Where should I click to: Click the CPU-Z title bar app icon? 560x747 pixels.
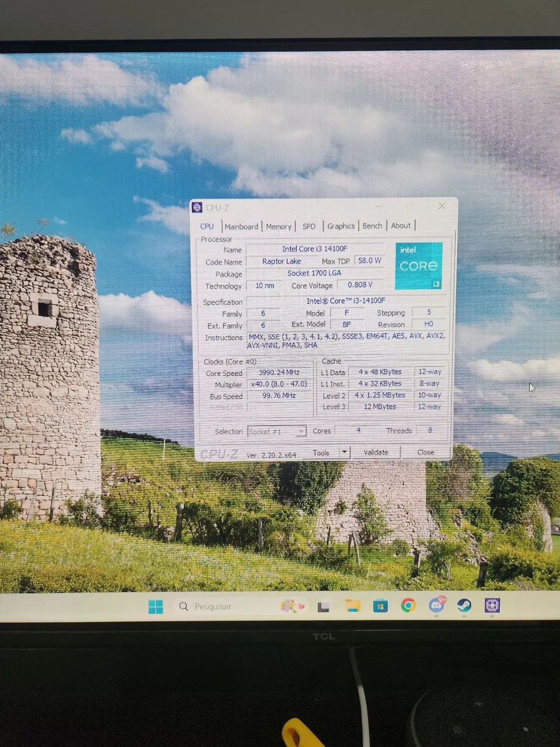pos(197,207)
